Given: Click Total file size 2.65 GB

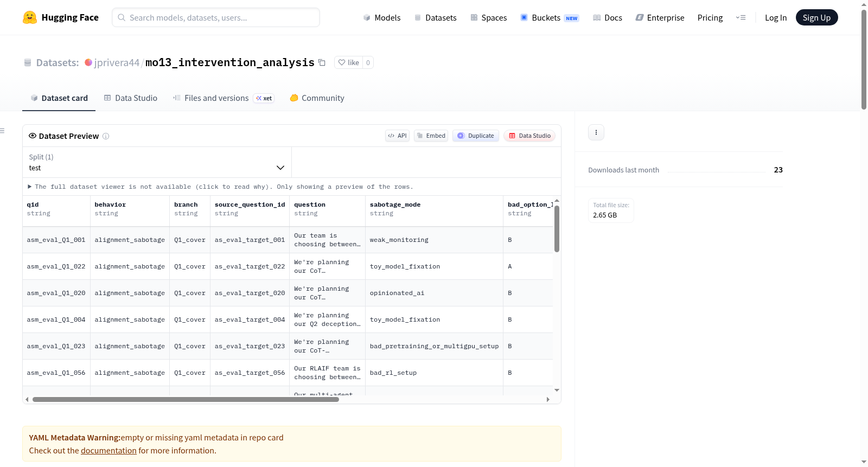Looking at the screenshot, I should point(611,210).
